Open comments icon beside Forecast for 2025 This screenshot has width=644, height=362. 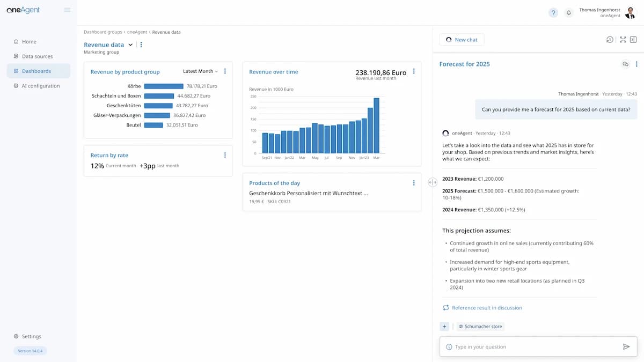(x=625, y=64)
